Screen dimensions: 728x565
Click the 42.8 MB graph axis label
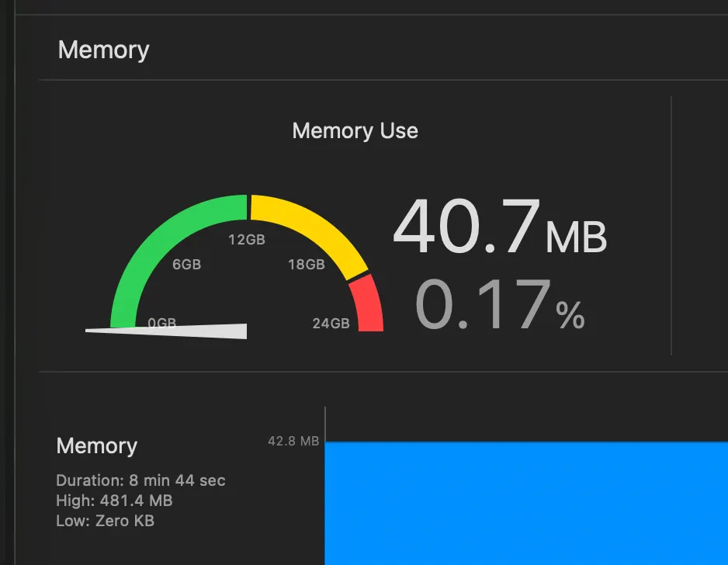click(x=293, y=441)
